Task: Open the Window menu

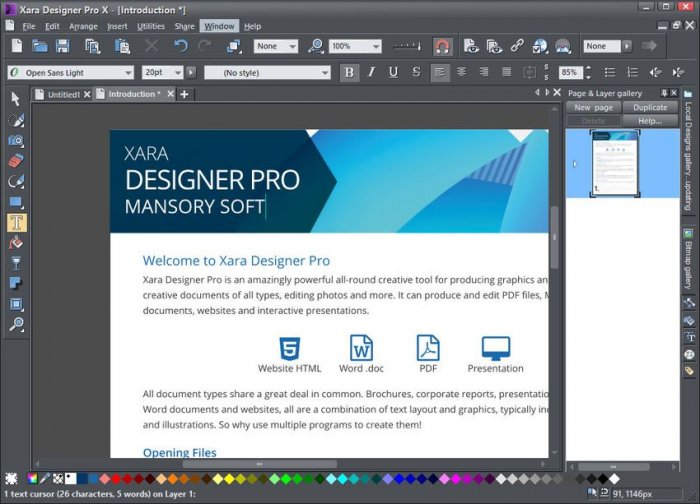Action: coord(219,26)
